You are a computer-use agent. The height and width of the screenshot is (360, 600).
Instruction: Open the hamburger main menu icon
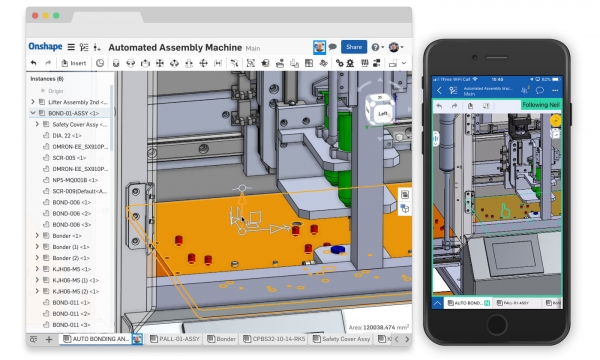click(x=71, y=47)
